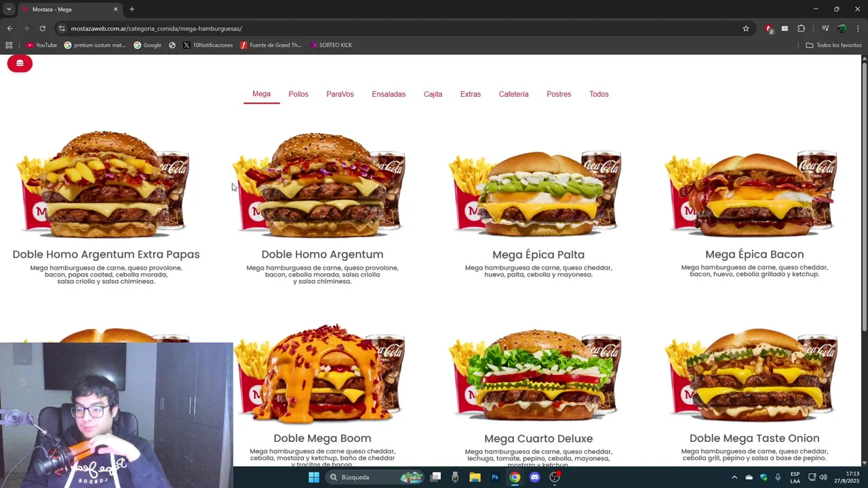
Task: Open a new browser tab with plus icon
Action: pos(132,9)
